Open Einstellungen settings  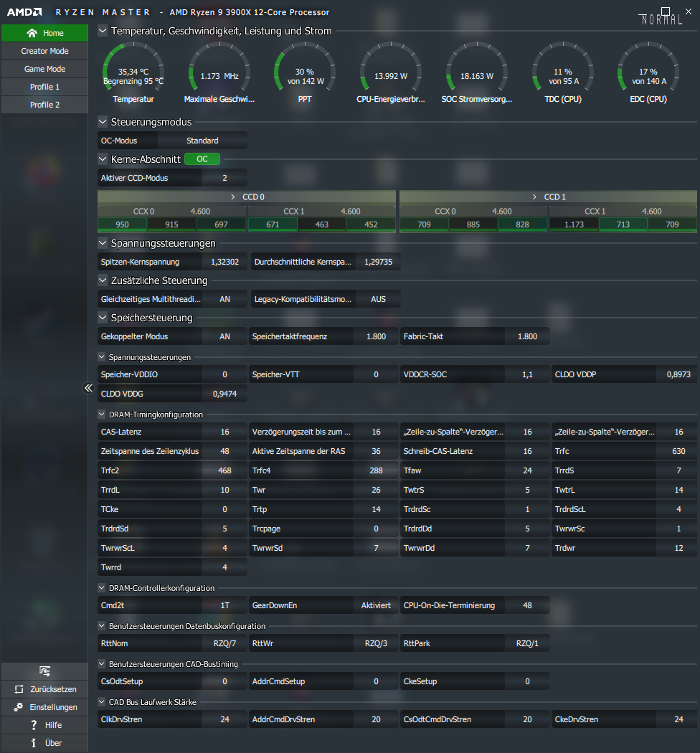click(x=44, y=707)
